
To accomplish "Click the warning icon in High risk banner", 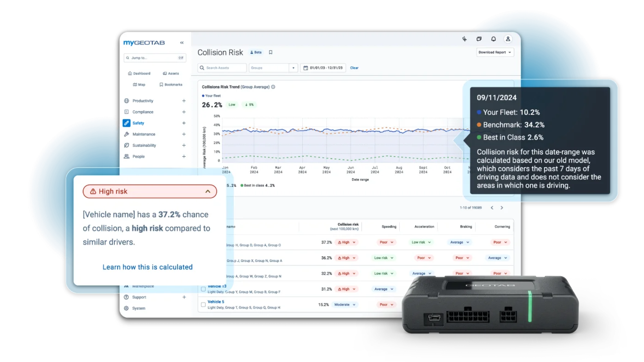I will point(93,192).
